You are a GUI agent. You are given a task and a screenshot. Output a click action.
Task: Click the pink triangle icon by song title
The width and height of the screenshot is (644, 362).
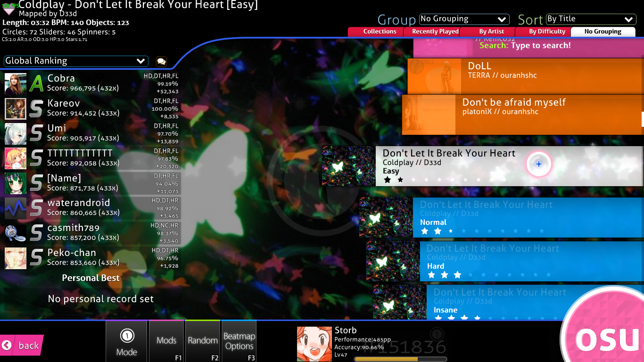tap(9, 9)
